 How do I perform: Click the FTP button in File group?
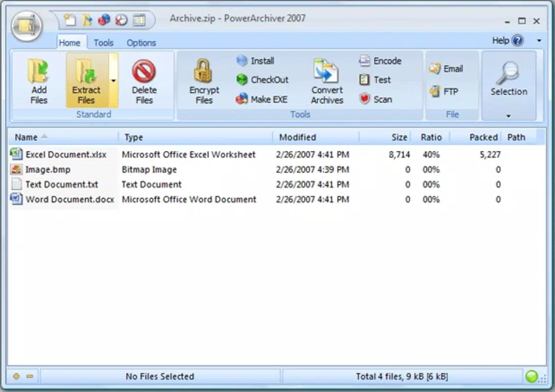[444, 92]
